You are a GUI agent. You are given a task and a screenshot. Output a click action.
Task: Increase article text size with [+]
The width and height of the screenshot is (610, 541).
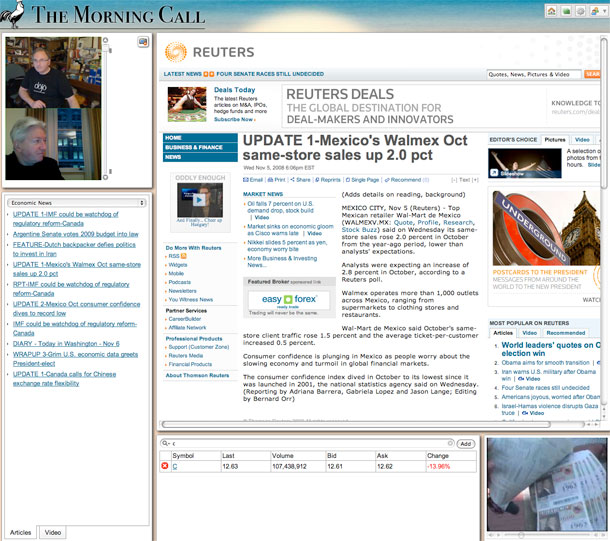475,180
